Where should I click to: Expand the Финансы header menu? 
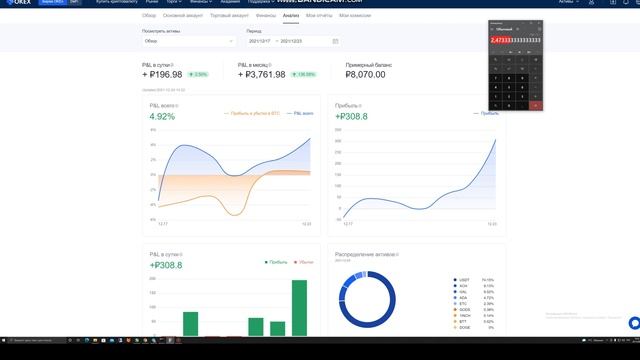(x=200, y=2)
